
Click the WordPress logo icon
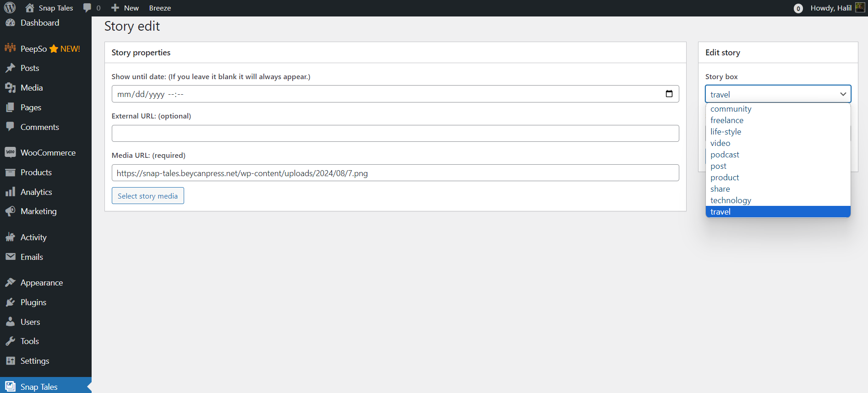[x=10, y=8]
